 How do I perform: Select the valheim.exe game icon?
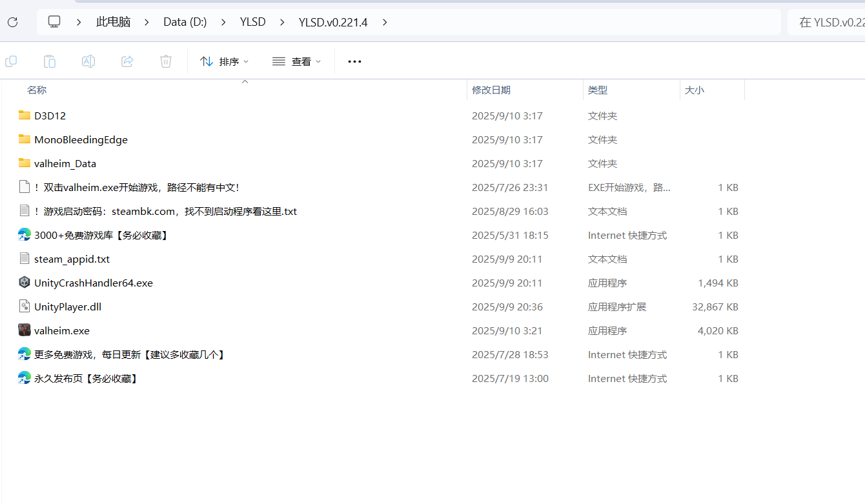click(25, 330)
